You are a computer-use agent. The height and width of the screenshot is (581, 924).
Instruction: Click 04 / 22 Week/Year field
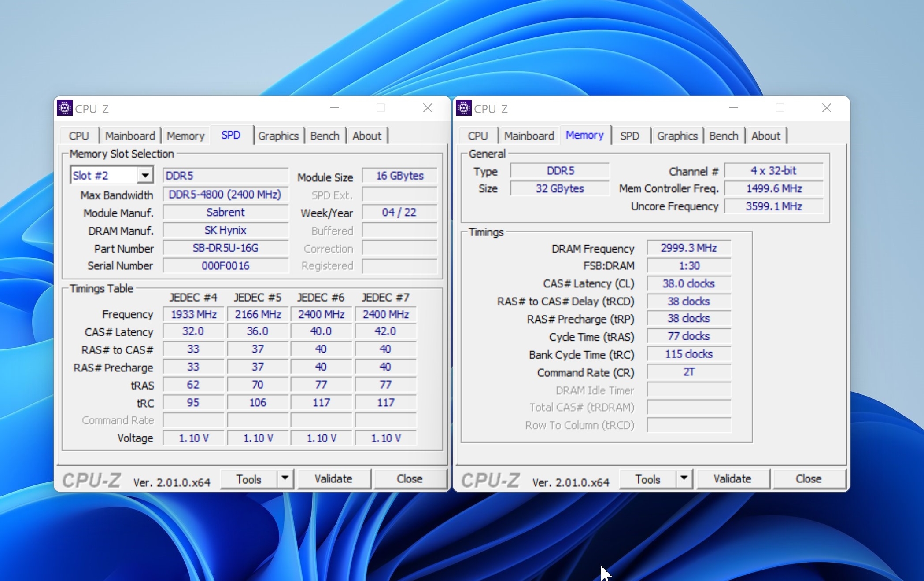[399, 212]
